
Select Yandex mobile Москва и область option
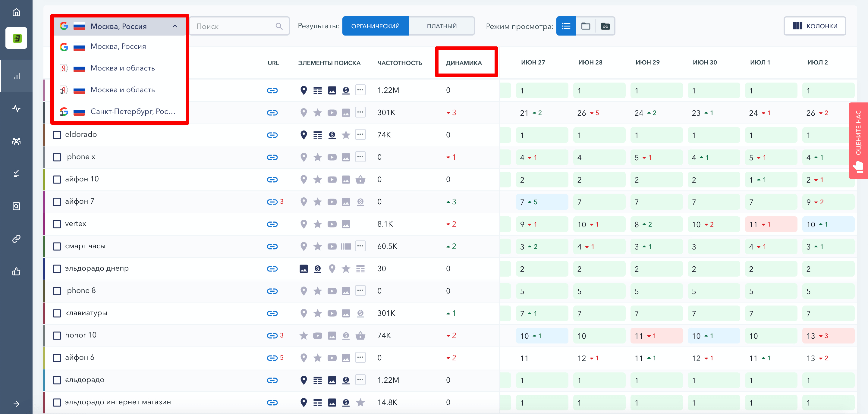(120, 90)
